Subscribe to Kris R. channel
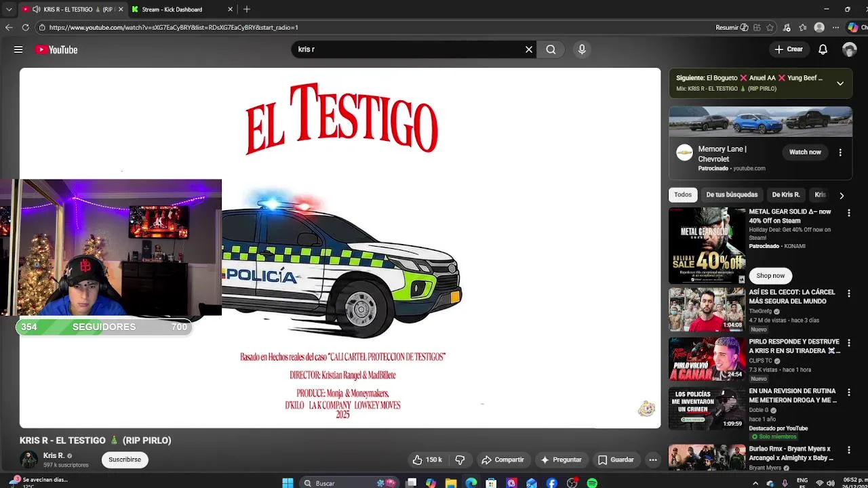This screenshot has height=488, width=868. (125, 460)
